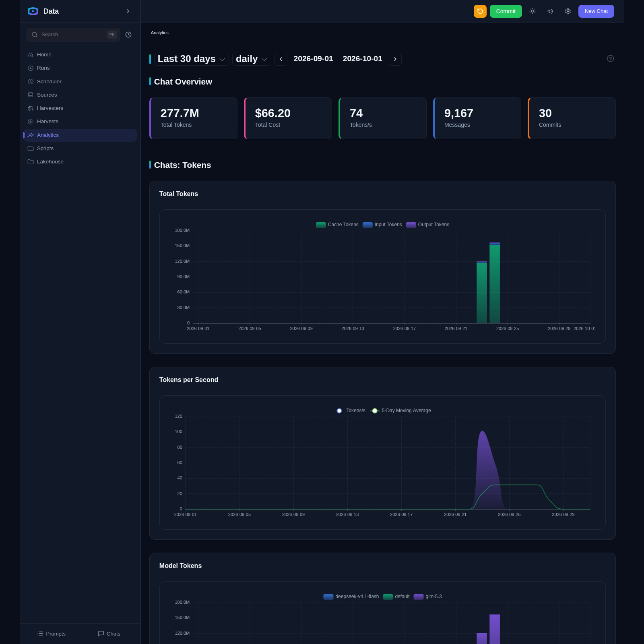Image resolution: width=644 pixels, height=644 pixels.
Task: Click the green Commit button
Action: tap(506, 11)
